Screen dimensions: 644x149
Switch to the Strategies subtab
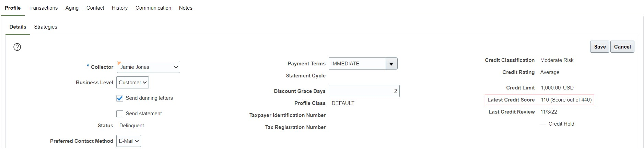[x=46, y=27]
